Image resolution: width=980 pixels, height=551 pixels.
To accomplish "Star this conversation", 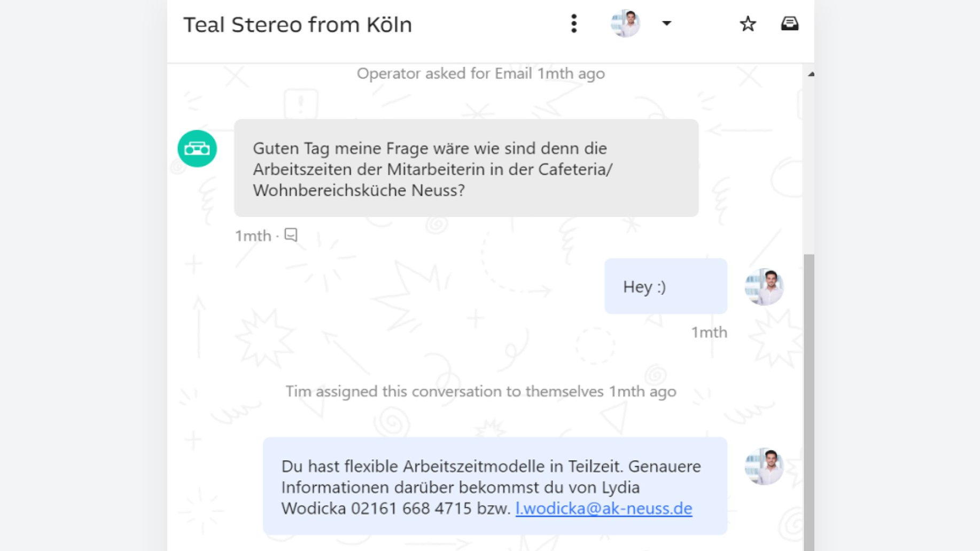I will coord(748,24).
